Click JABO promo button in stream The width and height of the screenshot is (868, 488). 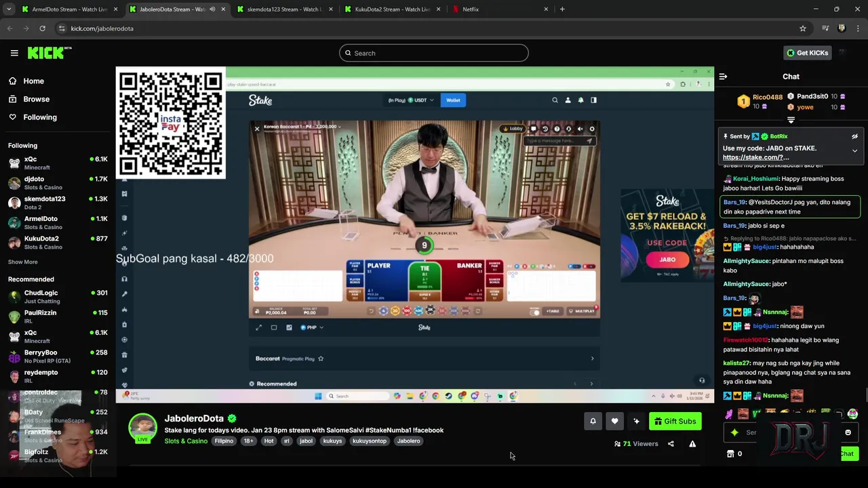tap(667, 260)
